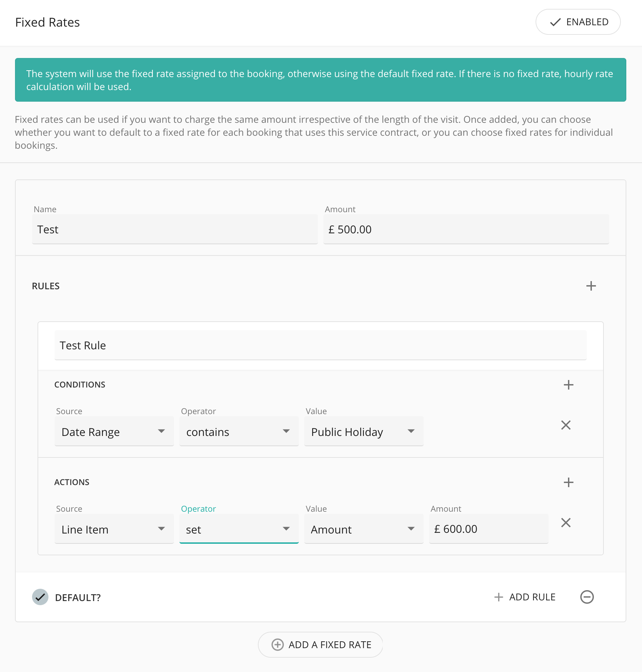Screen dimensions: 642x672
Task: Edit the Amount field showing £ 500.00
Action: click(x=466, y=229)
